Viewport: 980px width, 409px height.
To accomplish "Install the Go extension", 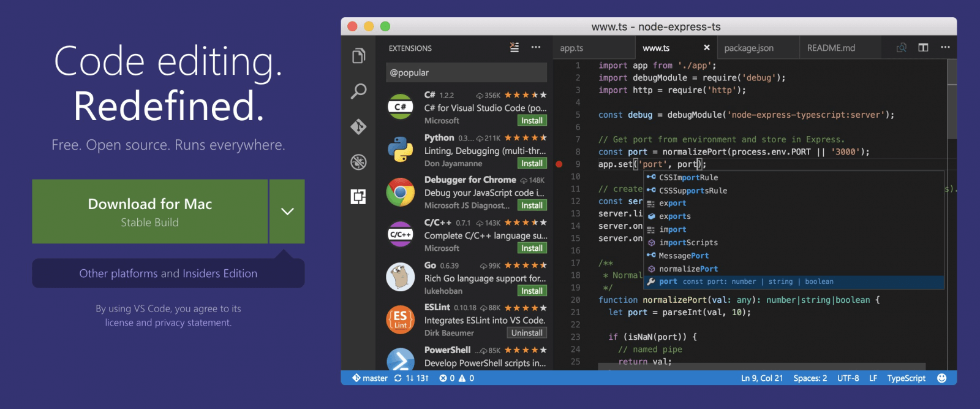I will click(x=532, y=291).
